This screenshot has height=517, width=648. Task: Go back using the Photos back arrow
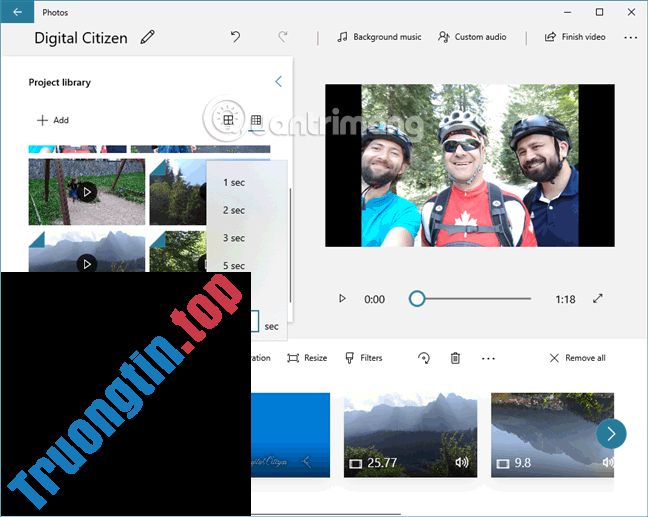pos(17,12)
